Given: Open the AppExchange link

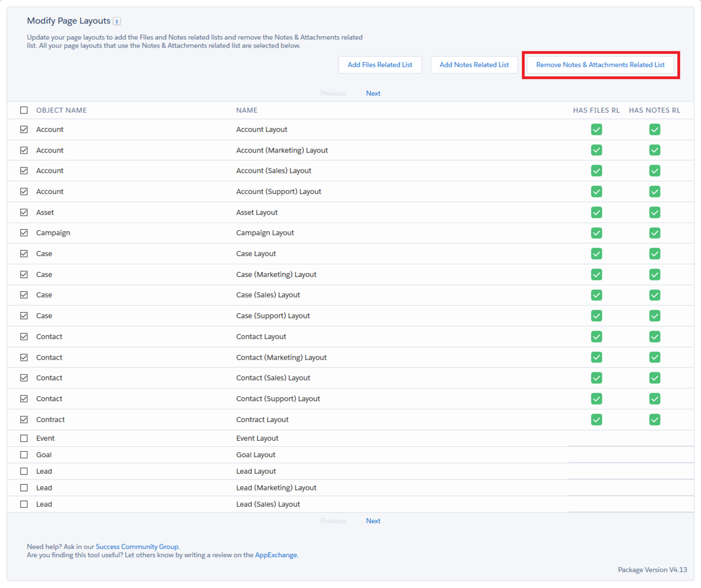Looking at the screenshot, I should 276,555.
